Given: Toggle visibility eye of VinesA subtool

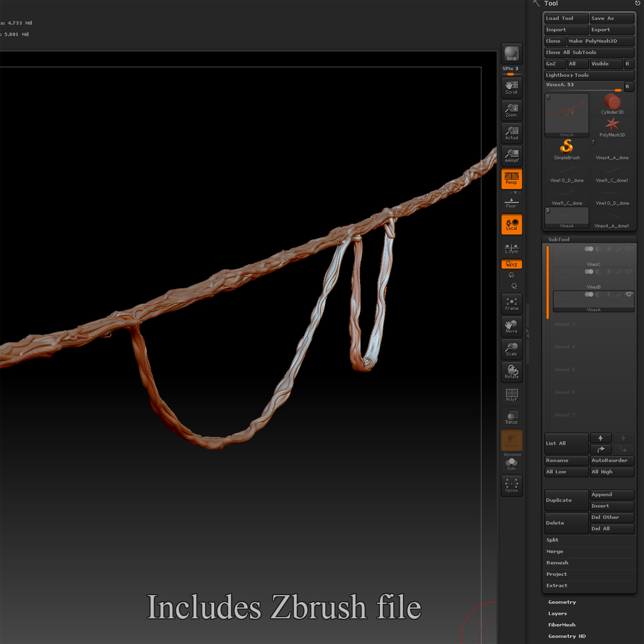Looking at the screenshot, I should tap(628, 294).
